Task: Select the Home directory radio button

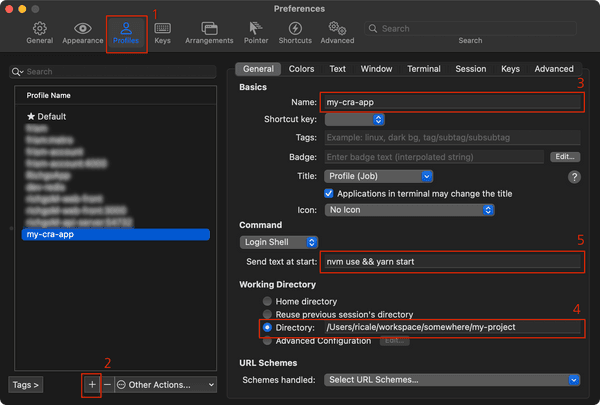Action: click(x=267, y=301)
